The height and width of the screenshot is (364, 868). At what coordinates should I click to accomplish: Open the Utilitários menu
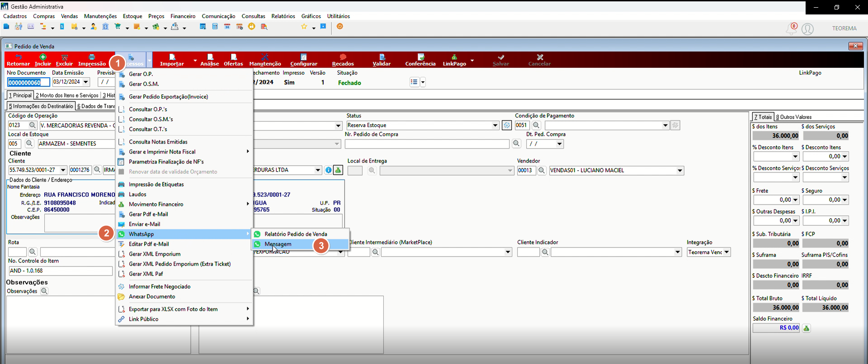click(338, 16)
